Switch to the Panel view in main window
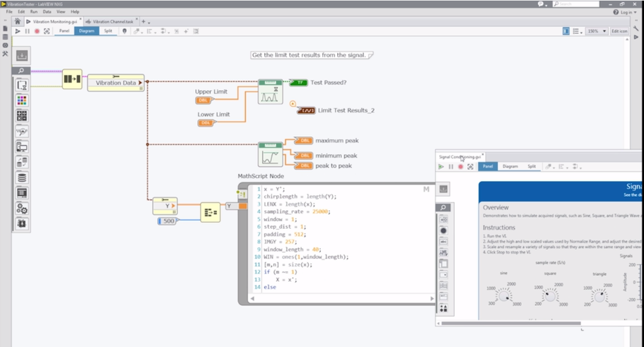 coord(65,31)
